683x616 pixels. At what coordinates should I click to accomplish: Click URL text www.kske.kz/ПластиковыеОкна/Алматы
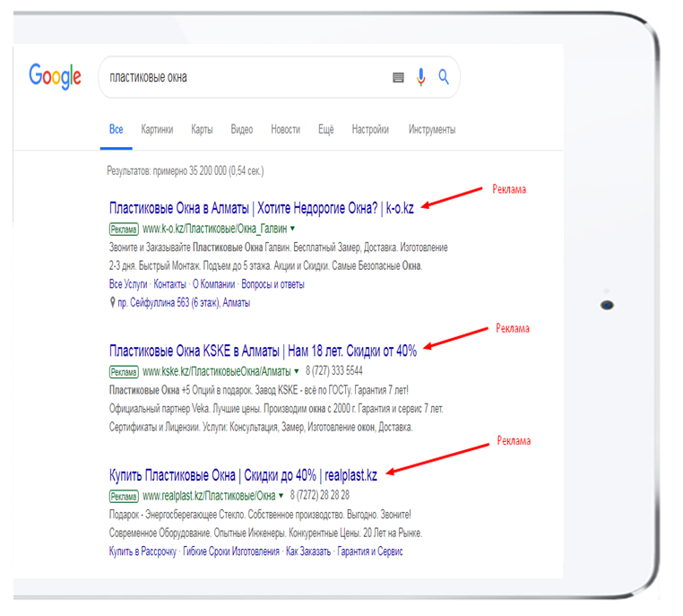click(217, 371)
